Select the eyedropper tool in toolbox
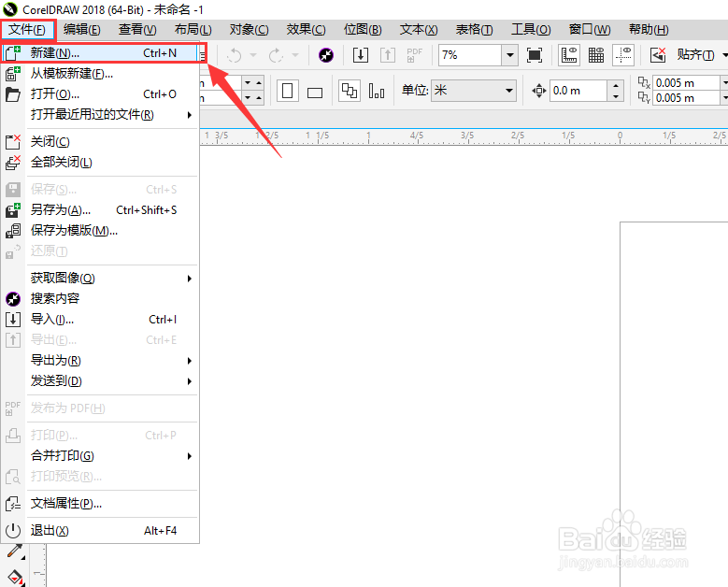 [x=15, y=551]
